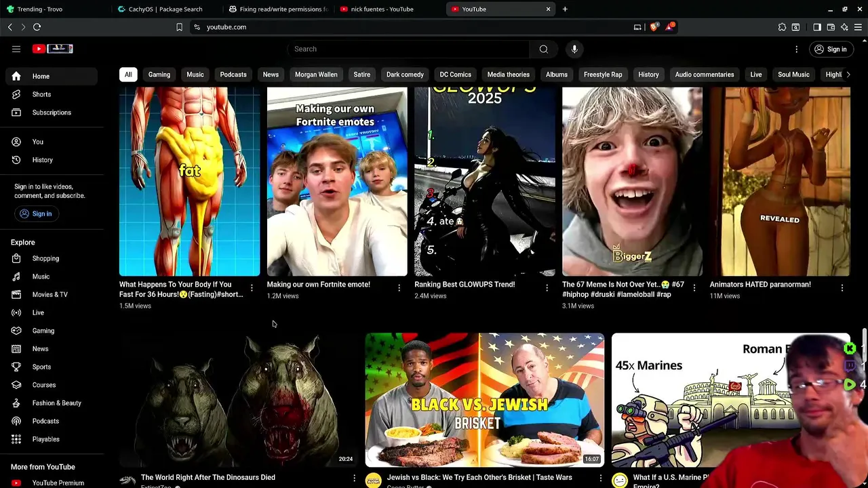Open YouTube Premium link
Screen dimensions: 868x488
52,483
